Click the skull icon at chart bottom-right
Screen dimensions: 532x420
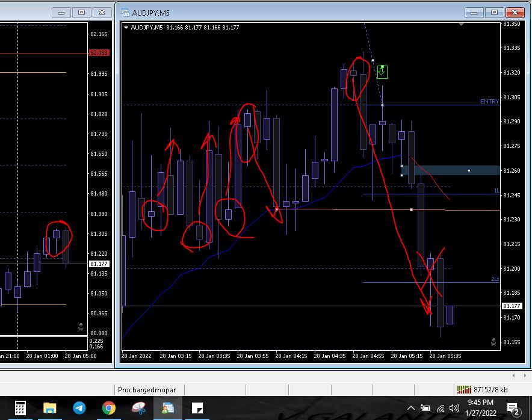point(493,342)
